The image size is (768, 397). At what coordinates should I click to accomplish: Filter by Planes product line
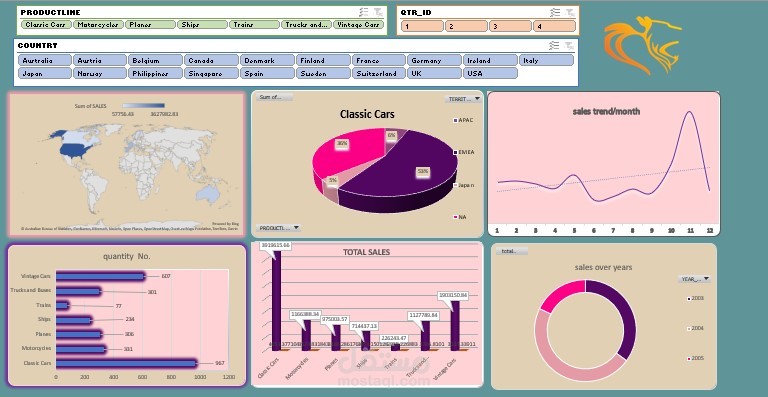point(150,24)
